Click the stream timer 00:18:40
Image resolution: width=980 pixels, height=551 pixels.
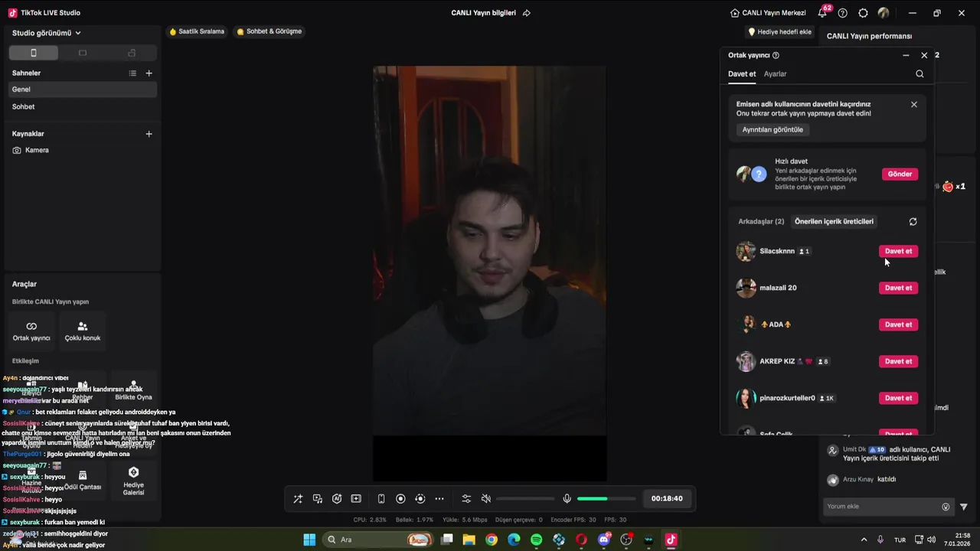tap(667, 498)
